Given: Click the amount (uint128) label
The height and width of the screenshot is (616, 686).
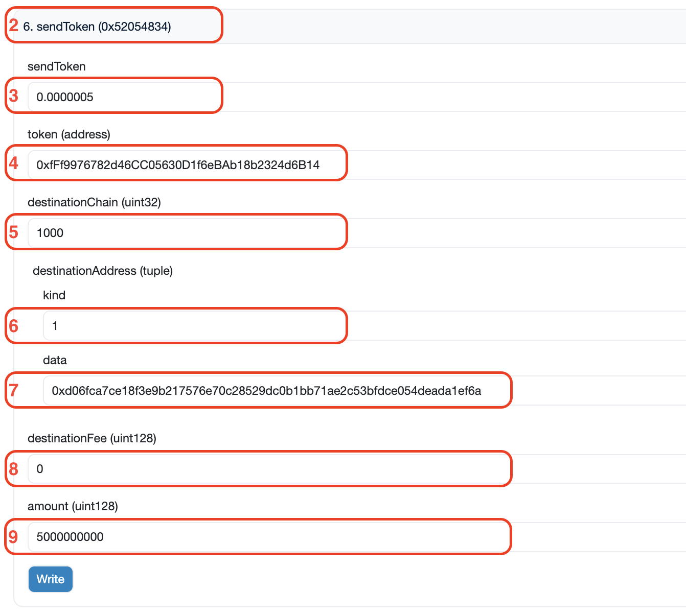Looking at the screenshot, I should [73, 506].
